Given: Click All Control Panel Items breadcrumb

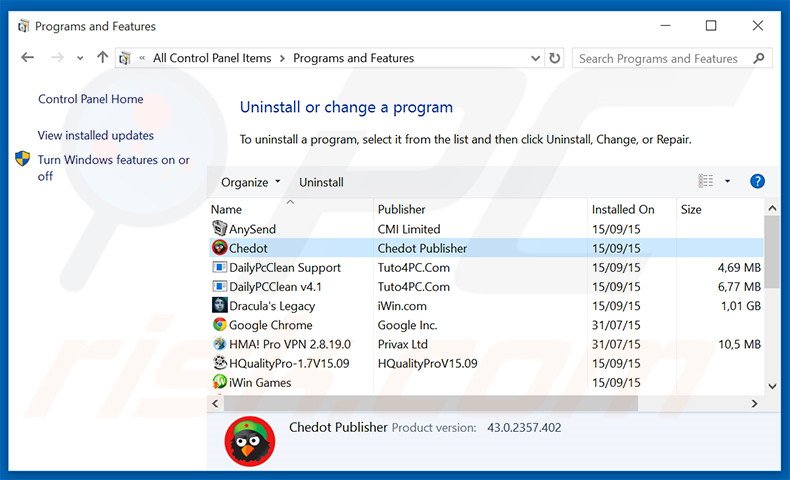Looking at the screenshot, I should (212, 58).
